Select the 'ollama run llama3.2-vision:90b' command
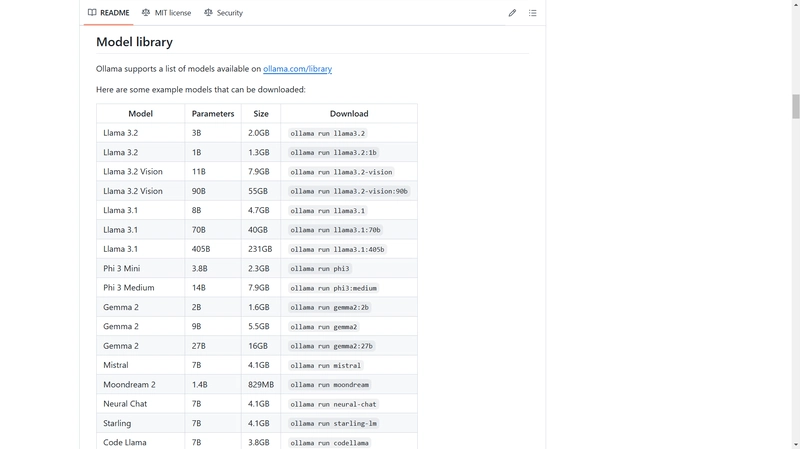The height and width of the screenshot is (449, 800). 349,191
